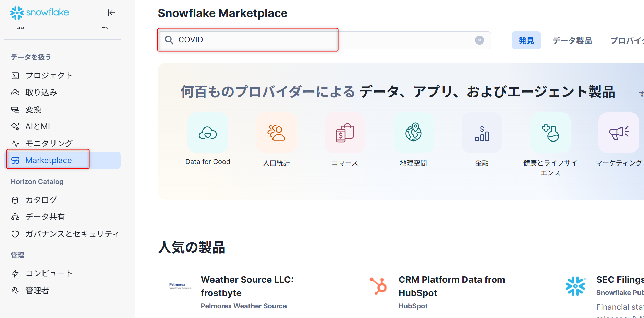Viewport: 644px width, 318px height.
Task: Click the Projects (プロジェクト) icon
Action: point(15,76)
